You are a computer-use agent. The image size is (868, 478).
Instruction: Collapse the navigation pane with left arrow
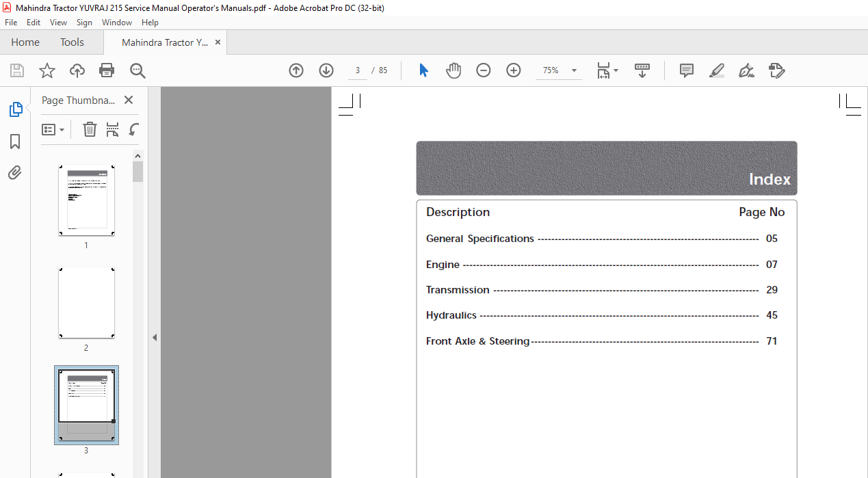point(155,337)
